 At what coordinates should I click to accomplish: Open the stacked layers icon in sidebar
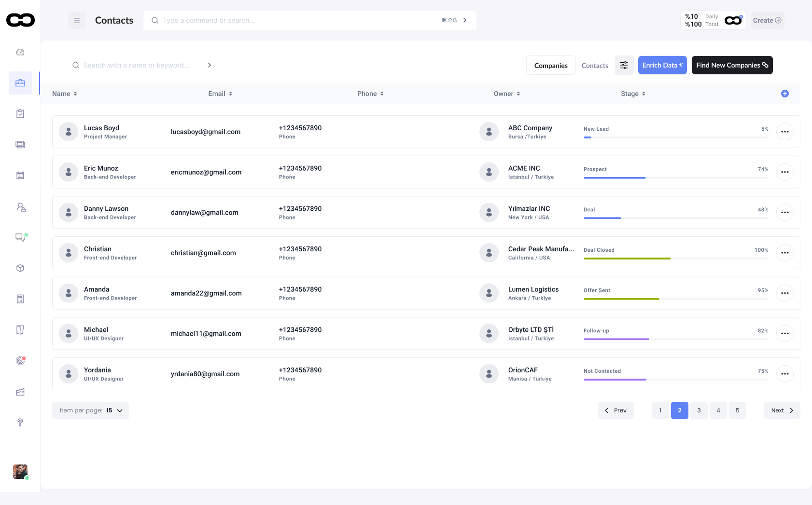point(20,145)
